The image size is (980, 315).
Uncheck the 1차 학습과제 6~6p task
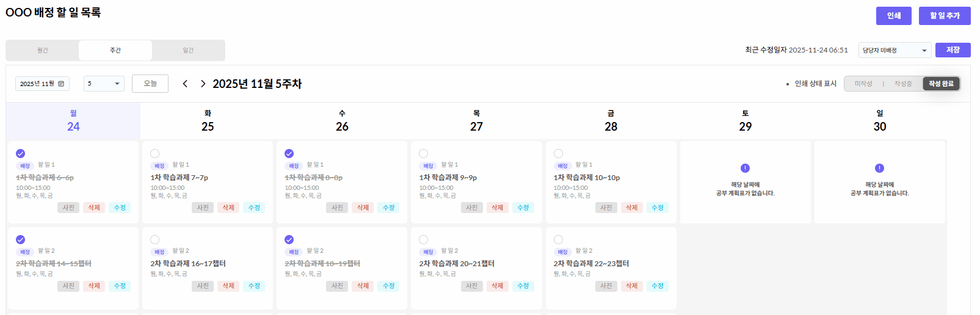21,154
